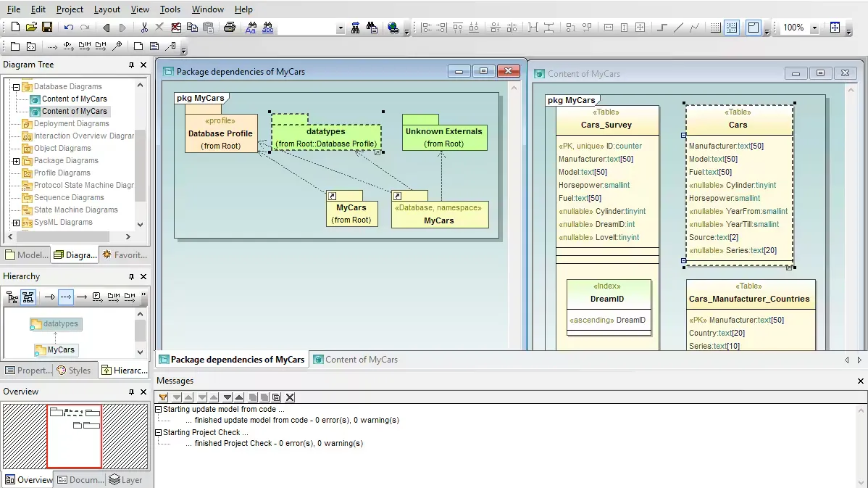The image size is (868, 488).
Task: Open the Project menu
Action: [x=70, y=9]
